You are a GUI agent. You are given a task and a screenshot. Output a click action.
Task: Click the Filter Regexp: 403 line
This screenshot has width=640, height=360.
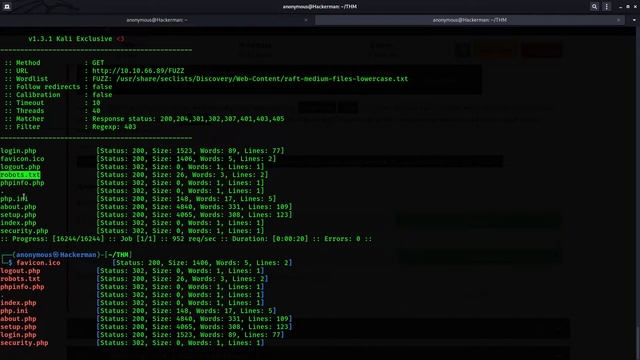70,127
